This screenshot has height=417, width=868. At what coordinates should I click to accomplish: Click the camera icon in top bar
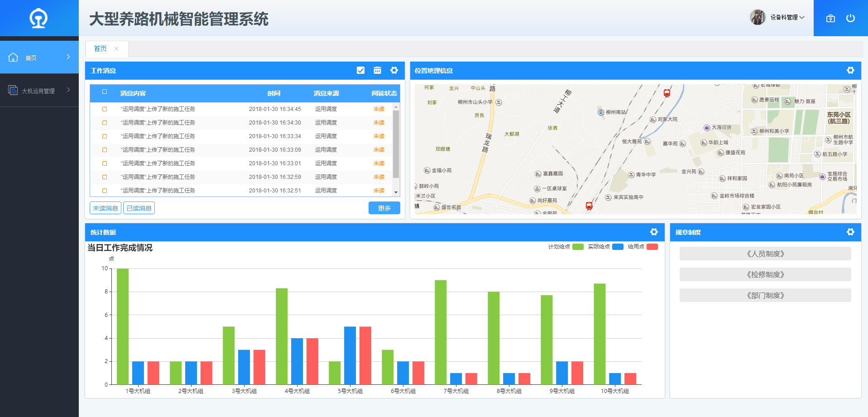click(x=830, y=19)
